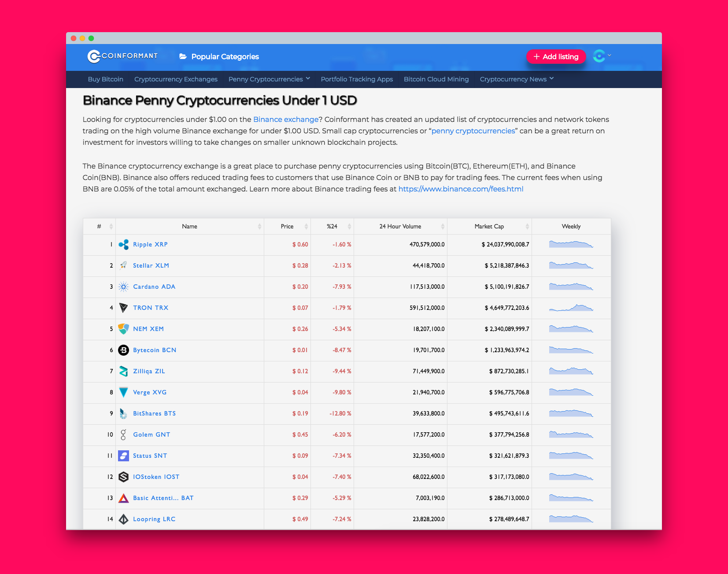Image resolution: width=728 pixels, height=574 pixels.
Task: Open the Golem GNT link
Action: tap(152, 434)
